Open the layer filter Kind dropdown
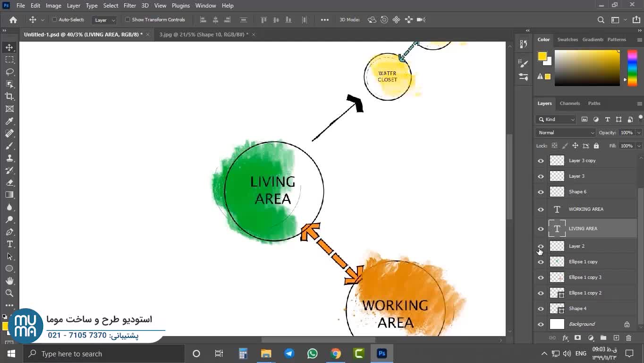This screenshot has width=644, height=363. pos(556,120)
